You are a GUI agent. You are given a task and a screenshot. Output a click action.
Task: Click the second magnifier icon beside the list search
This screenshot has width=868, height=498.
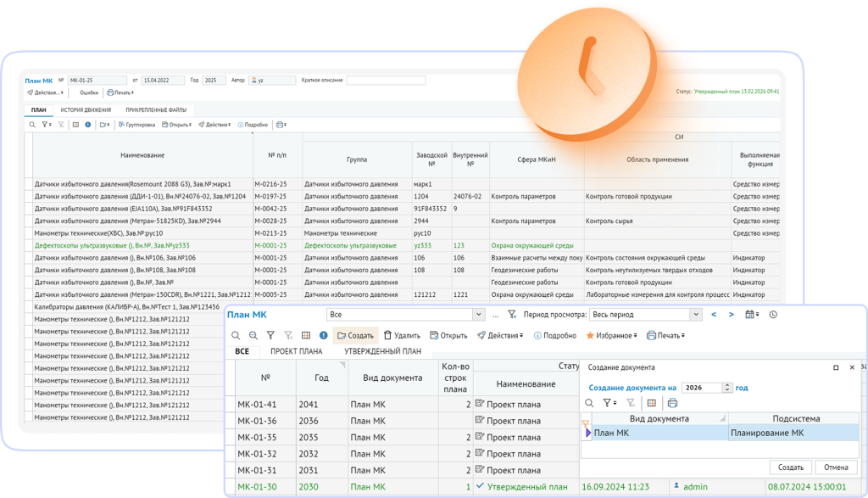point(253,336)
